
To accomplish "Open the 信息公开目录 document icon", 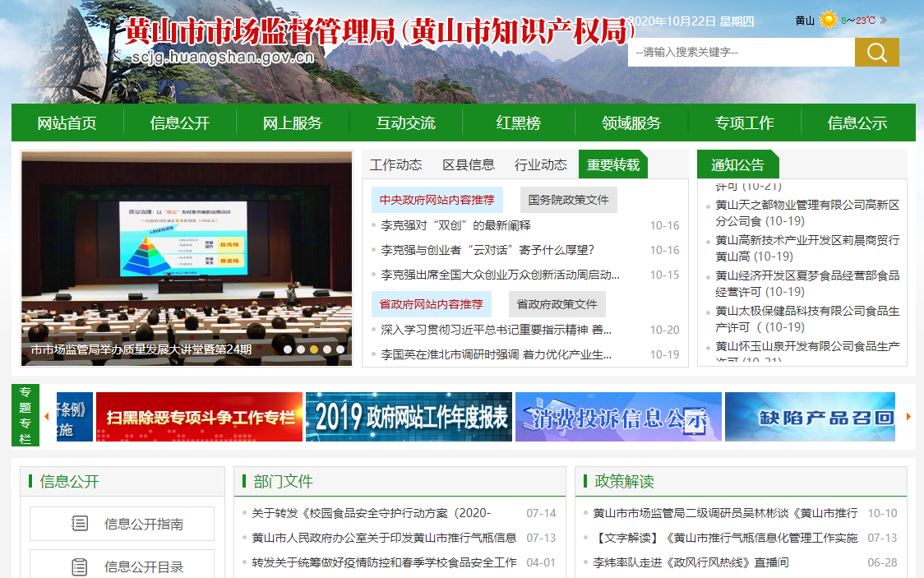I will [x=80, y=566].
